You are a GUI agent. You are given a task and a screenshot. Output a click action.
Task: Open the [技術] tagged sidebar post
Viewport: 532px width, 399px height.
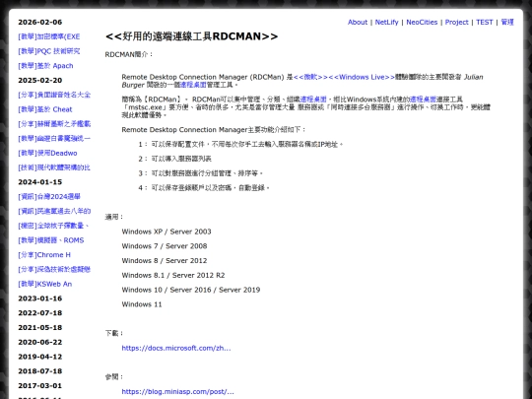pyautogui.click(x=54, y=167)
